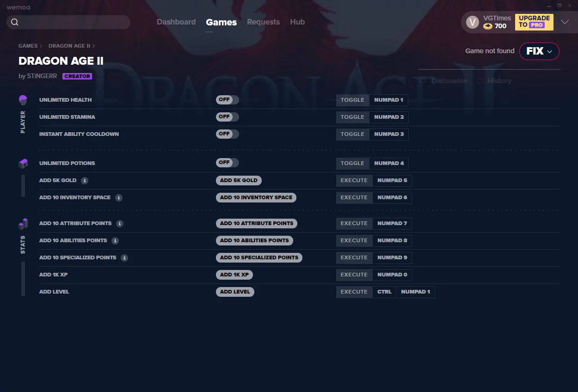
Task: Expand the FIX dropdown button
Action: 539,51
